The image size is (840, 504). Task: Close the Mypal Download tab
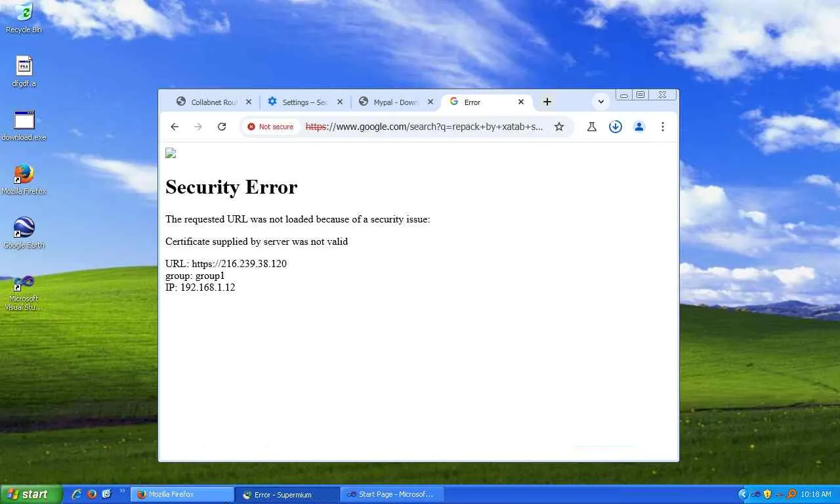[430, 102]
